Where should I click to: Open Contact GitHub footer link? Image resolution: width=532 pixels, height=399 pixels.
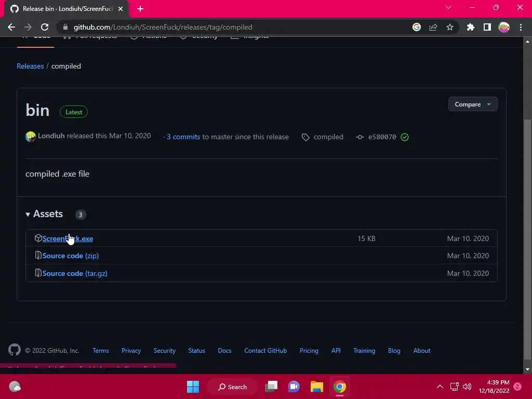[265, 351]
